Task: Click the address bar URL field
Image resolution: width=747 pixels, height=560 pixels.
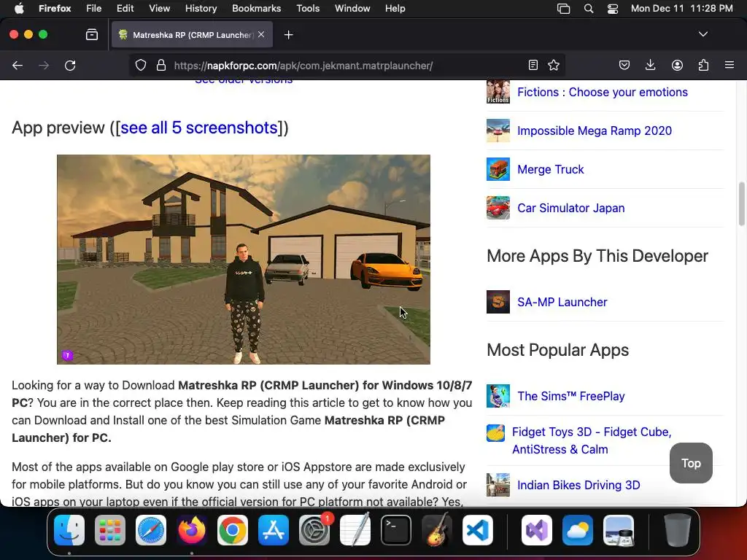Action: click(348, 65)
